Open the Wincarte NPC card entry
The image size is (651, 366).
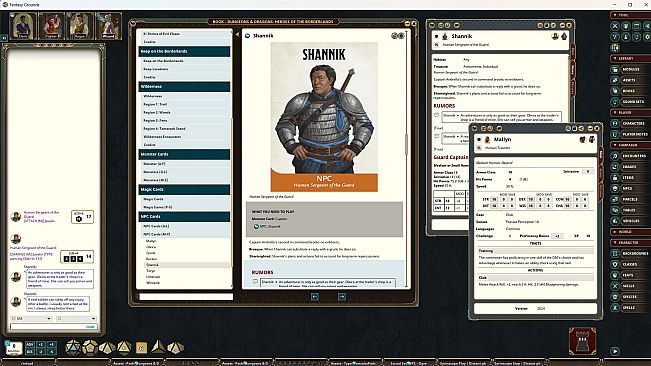153,283
